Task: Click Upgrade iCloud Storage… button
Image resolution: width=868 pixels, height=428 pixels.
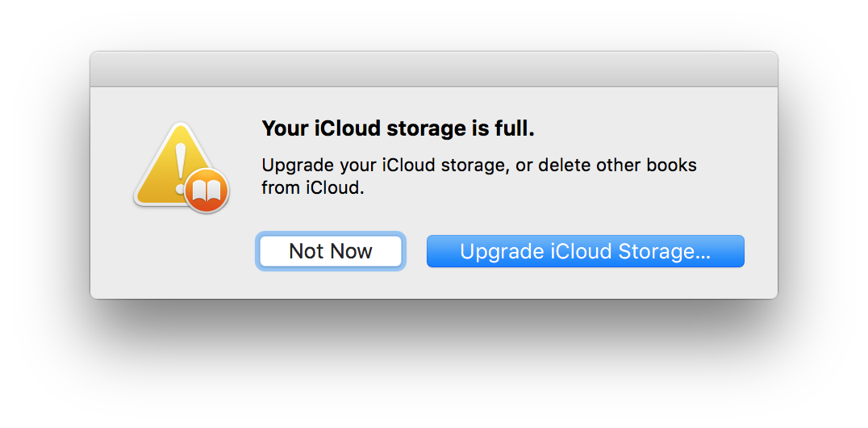Action: [585, 251]
